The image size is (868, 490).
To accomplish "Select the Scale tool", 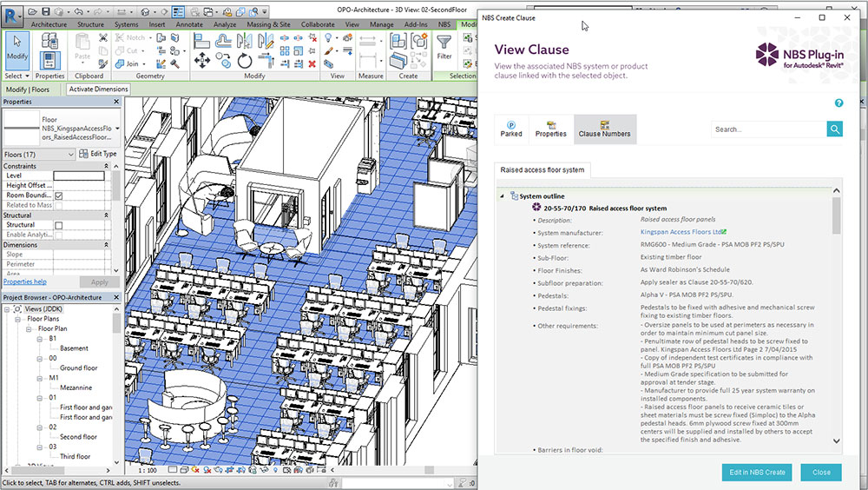I will (299, 51).
